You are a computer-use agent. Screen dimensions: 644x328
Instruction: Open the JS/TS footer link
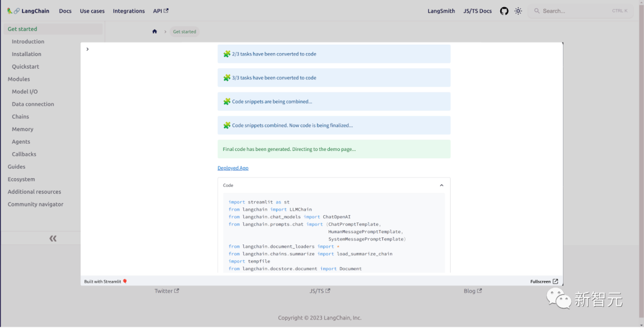click(x=320, y=291)
